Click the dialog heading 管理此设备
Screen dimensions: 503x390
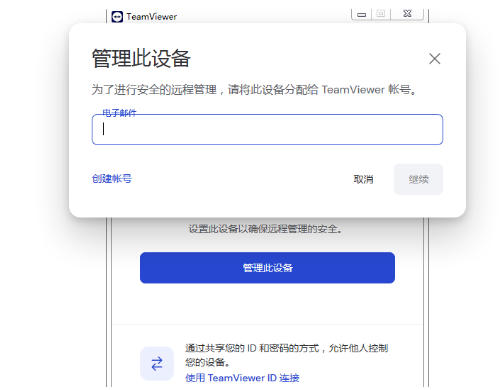tap(141, 59)
